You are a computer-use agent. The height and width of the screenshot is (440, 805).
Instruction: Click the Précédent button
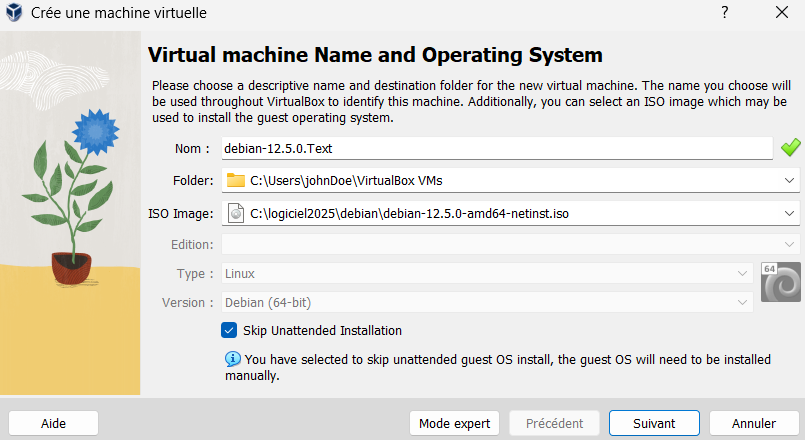pos(554,424)
